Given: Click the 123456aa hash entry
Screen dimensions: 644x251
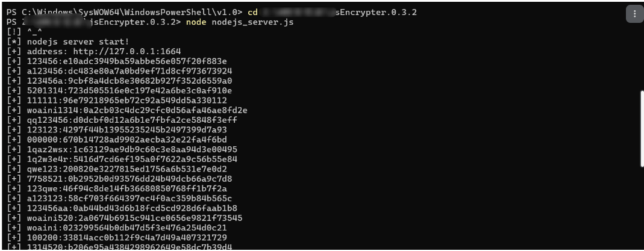Looking at the screenshot, I should (122, 208).
